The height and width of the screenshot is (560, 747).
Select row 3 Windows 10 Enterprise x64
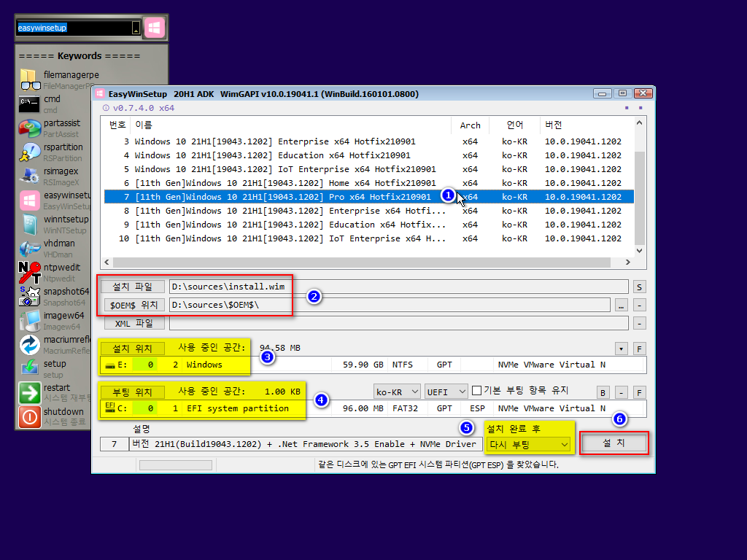coord(369,141)
